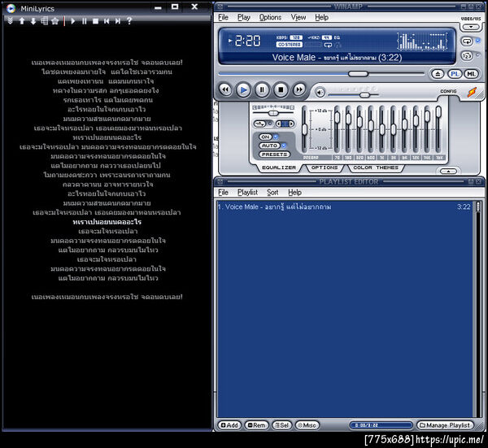This screenshot has height=448, width=488.
Task: Click MiniLyrics app logo icon
Action: coord(11,8)
